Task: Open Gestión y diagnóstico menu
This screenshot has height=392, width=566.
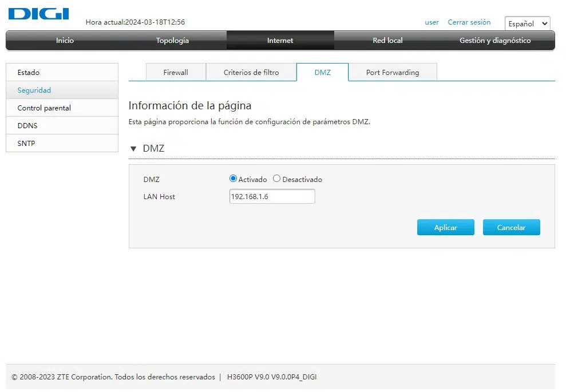Action: [x=495, y=40]
